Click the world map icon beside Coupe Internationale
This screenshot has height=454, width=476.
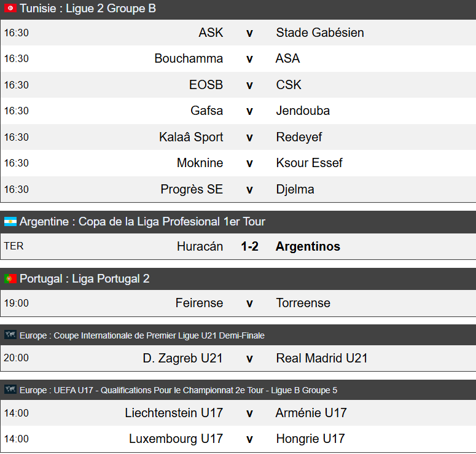coord(10,335)
